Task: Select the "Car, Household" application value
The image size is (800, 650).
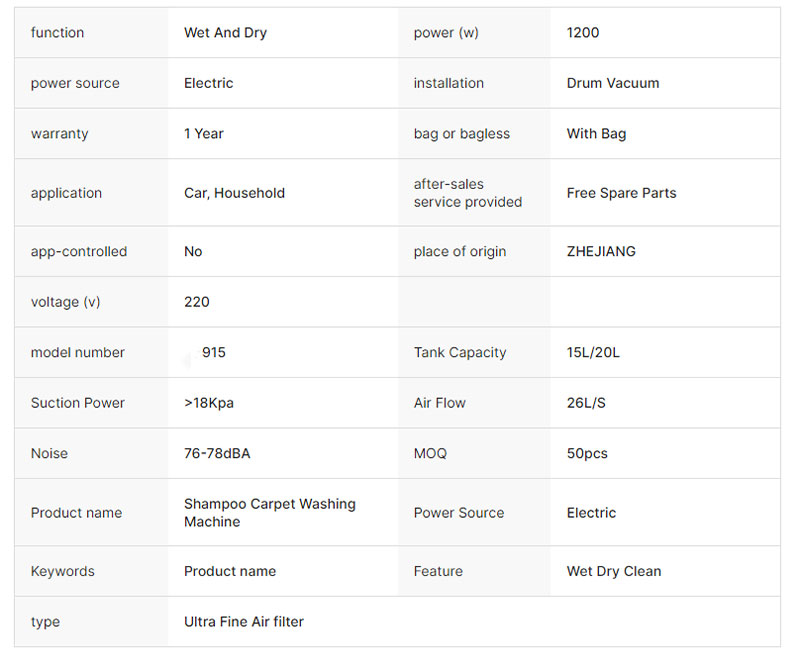Action: (x=234, y=193)
